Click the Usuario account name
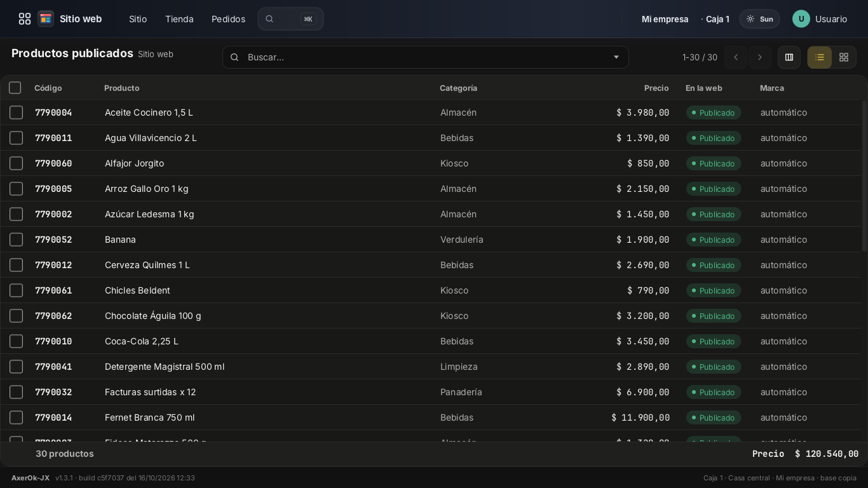Image resolution: width=868 pixels, height=488 pixels. [x=831, y=19]
